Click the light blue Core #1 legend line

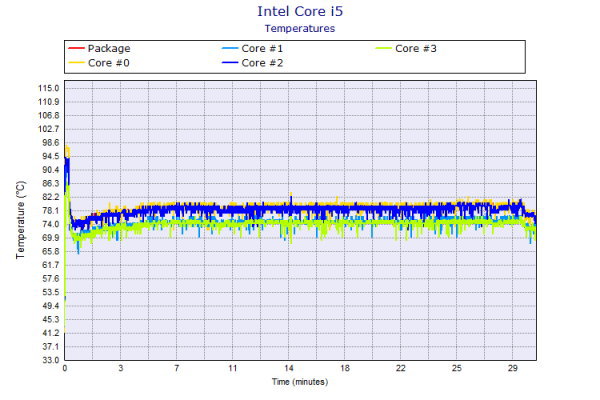[230, 48]
